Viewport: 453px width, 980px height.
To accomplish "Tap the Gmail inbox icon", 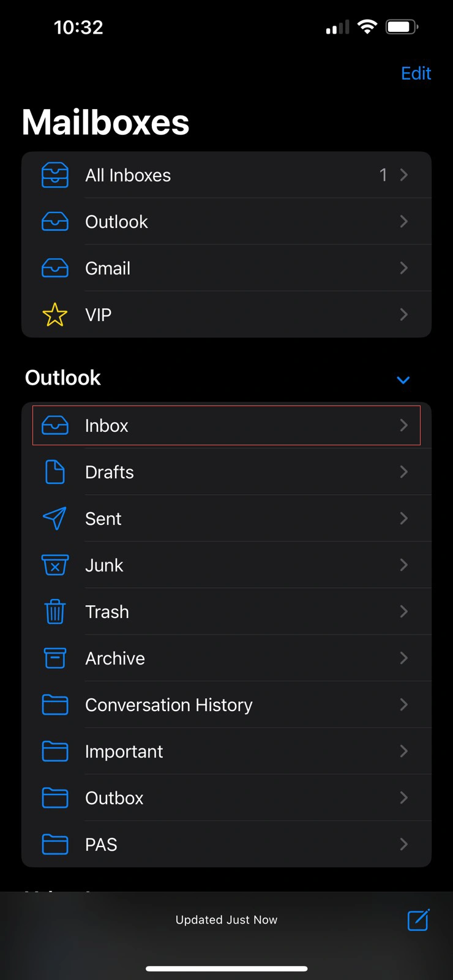I will click(55, 268).
